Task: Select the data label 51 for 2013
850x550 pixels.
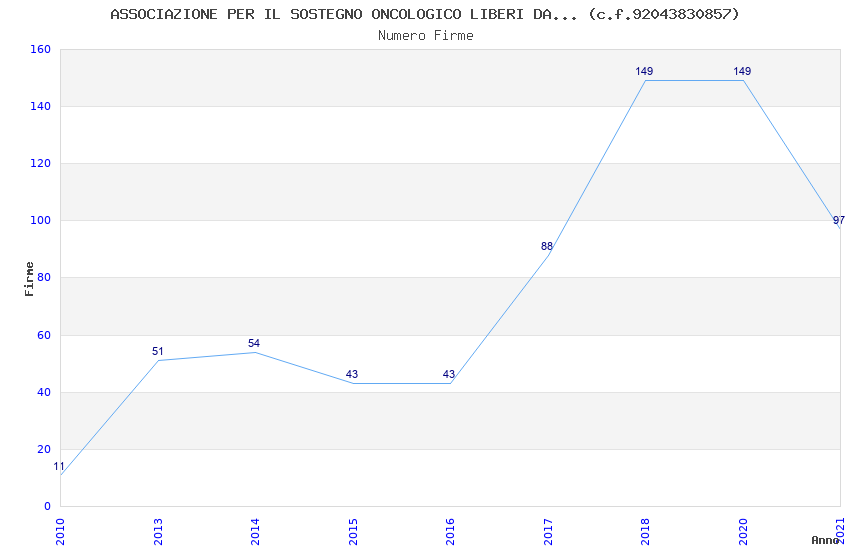Action: pos(158,352)
